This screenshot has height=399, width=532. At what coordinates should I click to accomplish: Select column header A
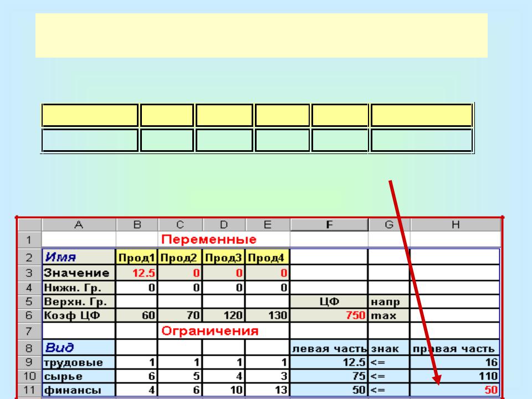[79, 224]
